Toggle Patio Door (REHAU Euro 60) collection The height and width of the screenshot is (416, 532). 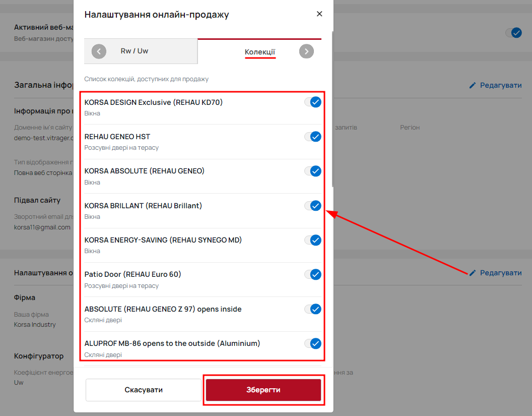point(313,274)
